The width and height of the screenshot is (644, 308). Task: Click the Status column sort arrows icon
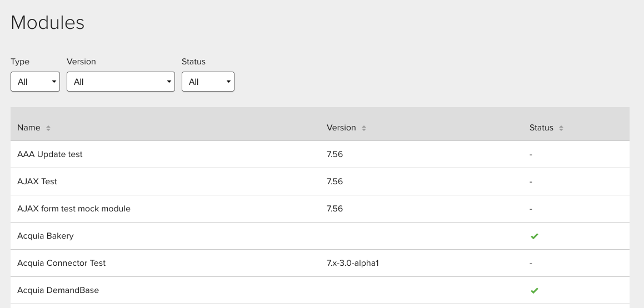(561, 128)
